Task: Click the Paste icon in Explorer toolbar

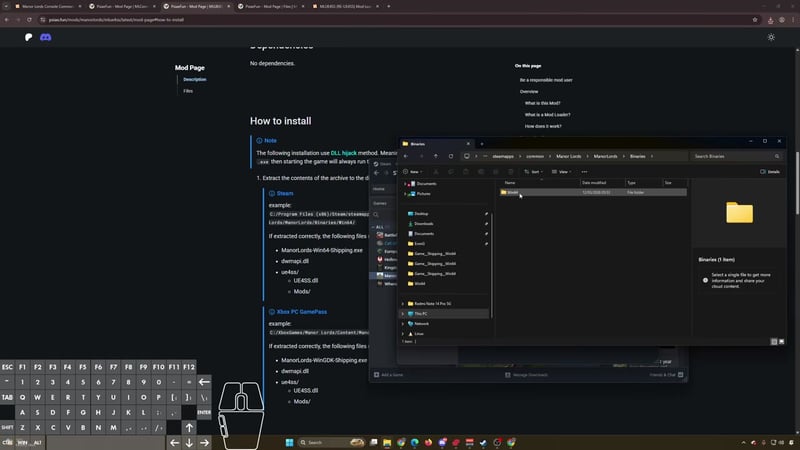Action: [465, 172]
